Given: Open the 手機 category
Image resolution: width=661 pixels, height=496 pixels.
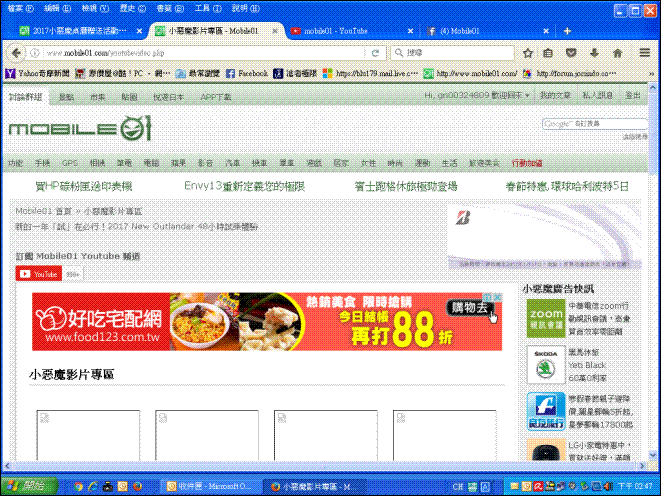Looking at the screenshot, I should pyautogui.click(x=42, y=163).
